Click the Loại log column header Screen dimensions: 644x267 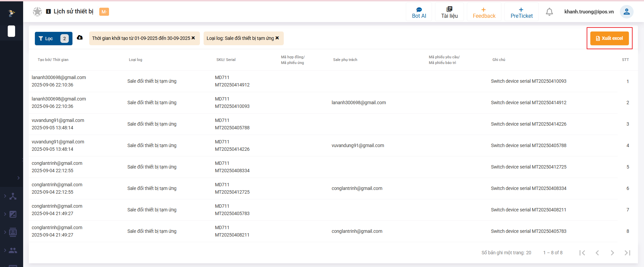[136, 60]
